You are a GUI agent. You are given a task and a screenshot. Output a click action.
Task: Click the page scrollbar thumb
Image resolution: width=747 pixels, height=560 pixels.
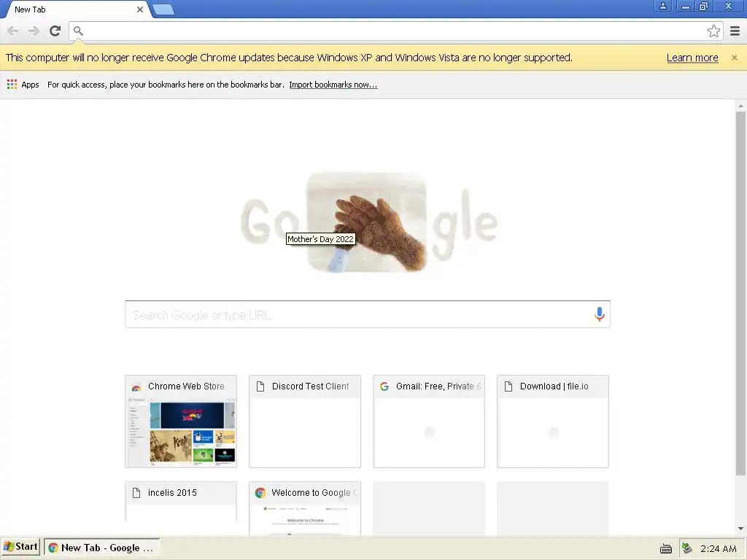point(740,293)
